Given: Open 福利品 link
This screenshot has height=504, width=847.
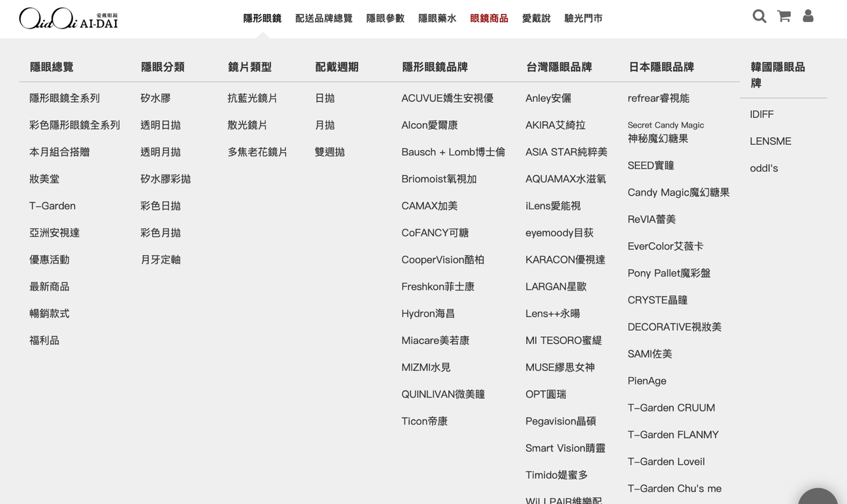Looking at the screenshot, I should (x=44, y=341).
